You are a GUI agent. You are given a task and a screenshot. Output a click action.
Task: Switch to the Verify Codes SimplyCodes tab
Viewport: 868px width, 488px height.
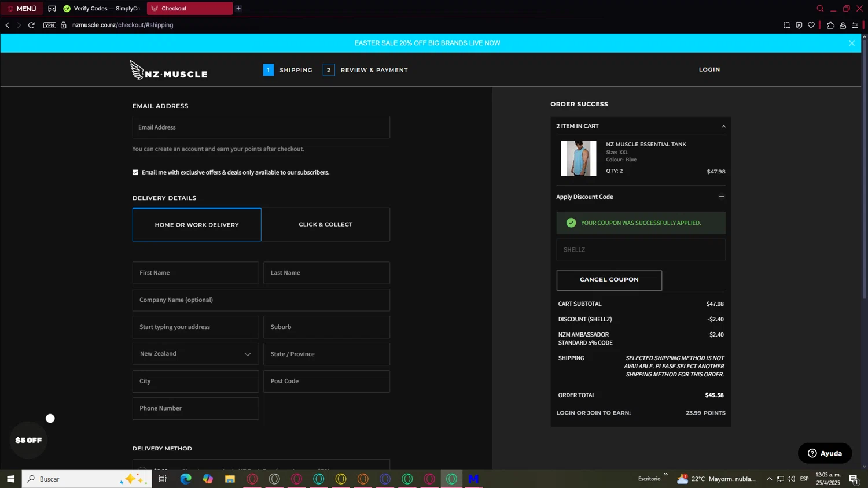[x=102, y=9]
